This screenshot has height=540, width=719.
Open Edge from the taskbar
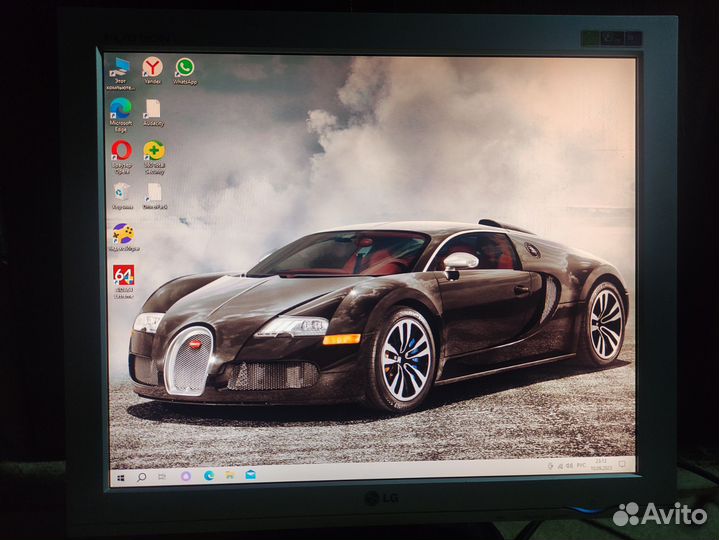pos(209,476)
